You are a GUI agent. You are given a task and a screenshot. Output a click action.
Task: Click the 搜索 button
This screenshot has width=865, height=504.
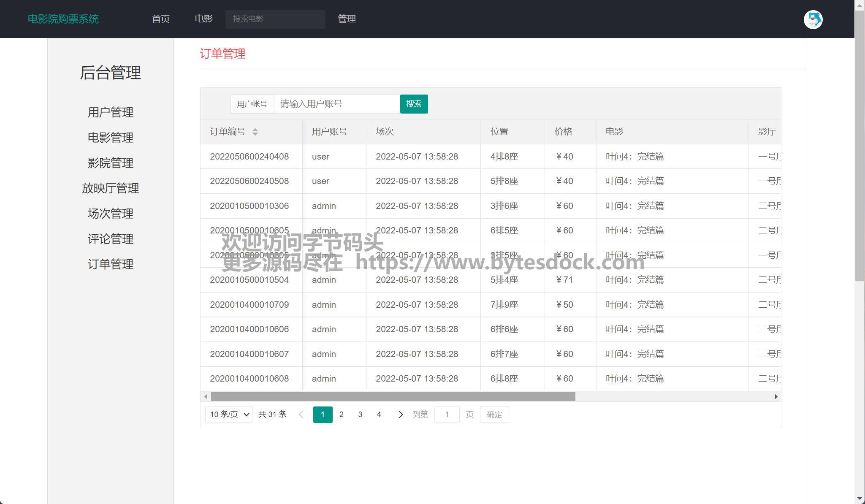click(413, 104)
